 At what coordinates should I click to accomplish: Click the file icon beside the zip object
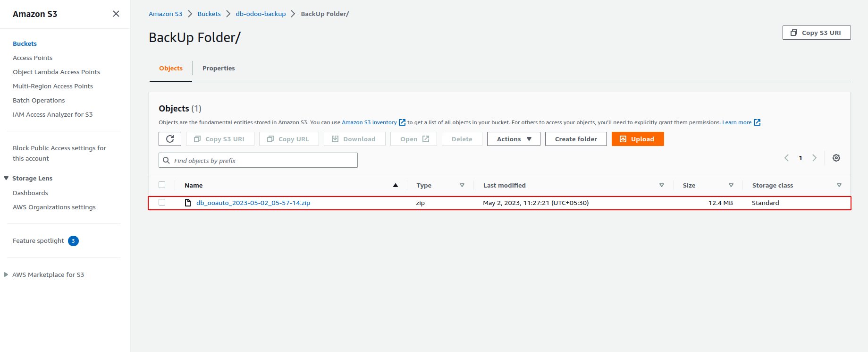(x=188, y=203)
